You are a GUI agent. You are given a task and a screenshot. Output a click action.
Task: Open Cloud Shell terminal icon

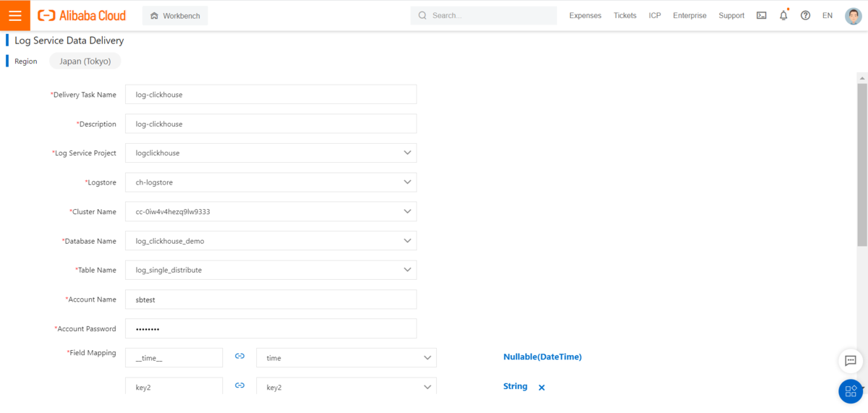762,15
